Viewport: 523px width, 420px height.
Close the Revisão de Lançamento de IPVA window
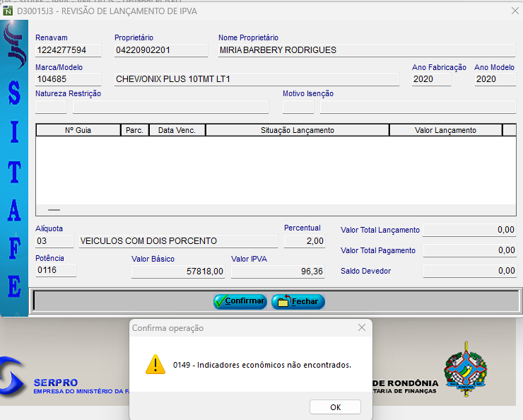(513, 11)
